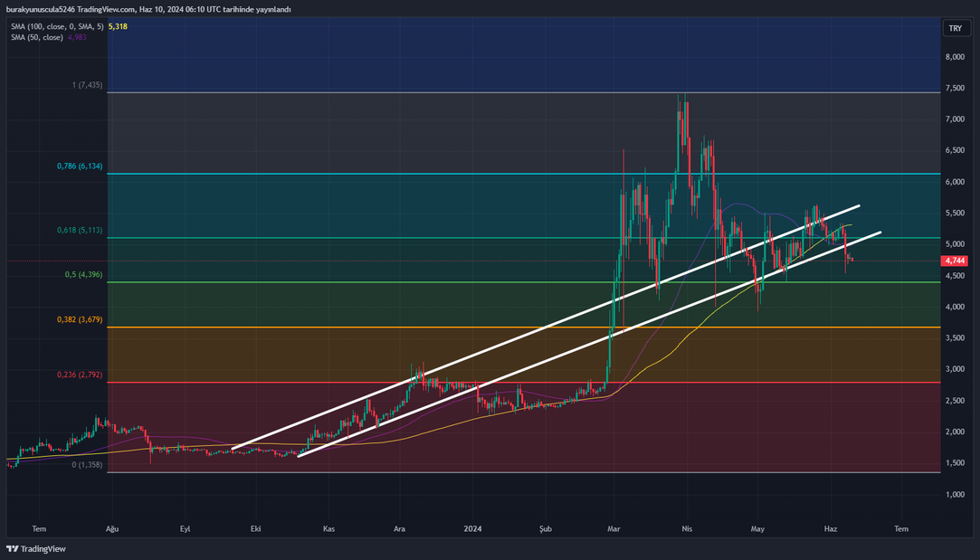Click the current price label 4,744
This screenshot has height=560, width=980.
955,261
